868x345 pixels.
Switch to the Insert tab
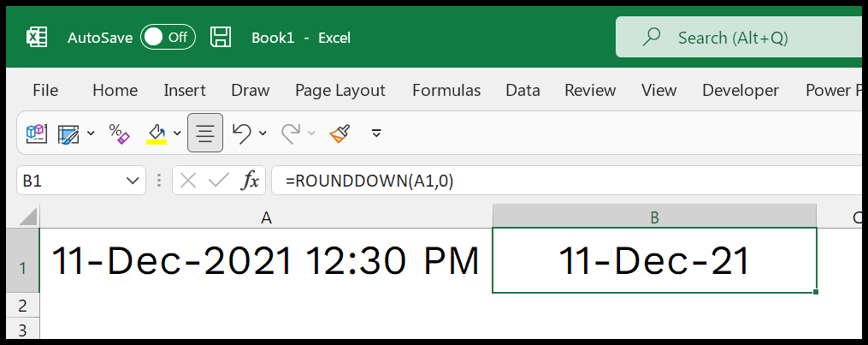point(185,90)
